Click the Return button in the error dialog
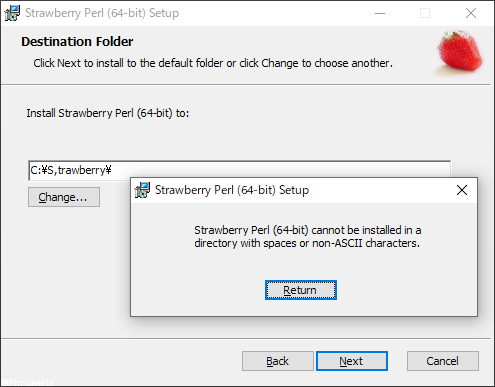The height and width of the screenshot is (387, 495). tap(301, 290)
